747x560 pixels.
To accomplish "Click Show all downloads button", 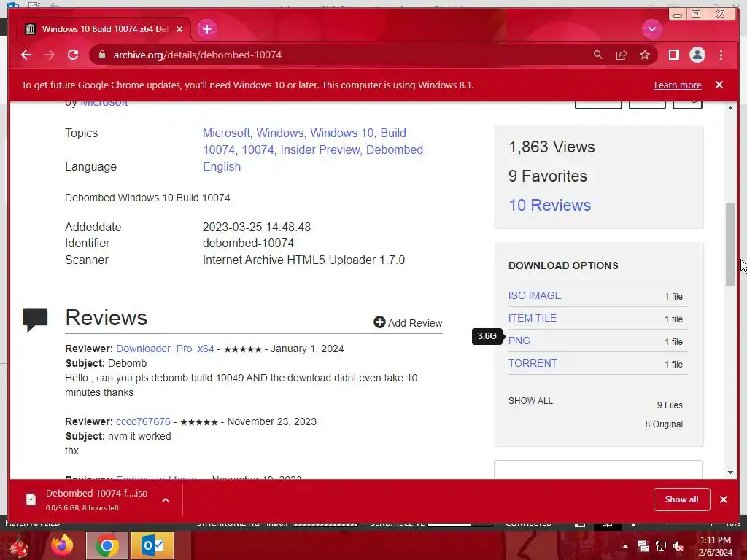I will pos(681,499).
